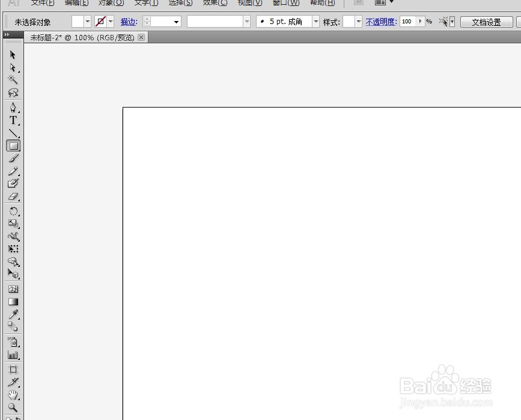Open the 对象(O) menu
This screenshot has width=521, height=420.
click(x=111, y=2)
